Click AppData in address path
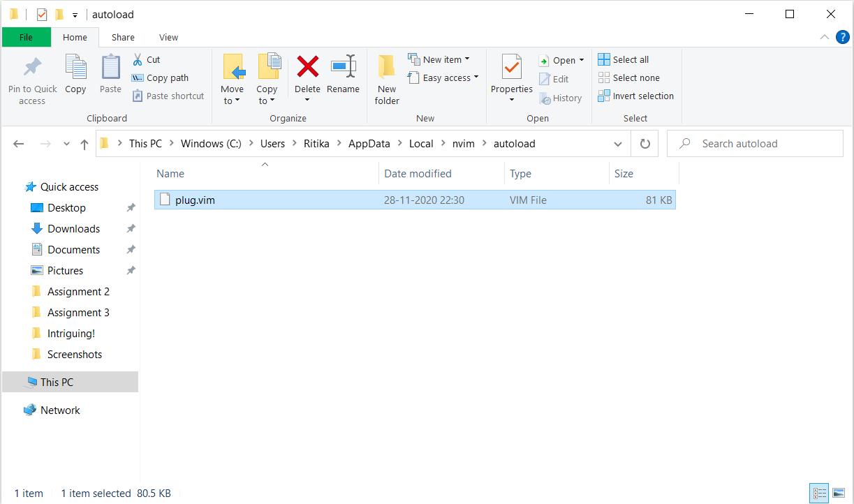 pos(369,143)
